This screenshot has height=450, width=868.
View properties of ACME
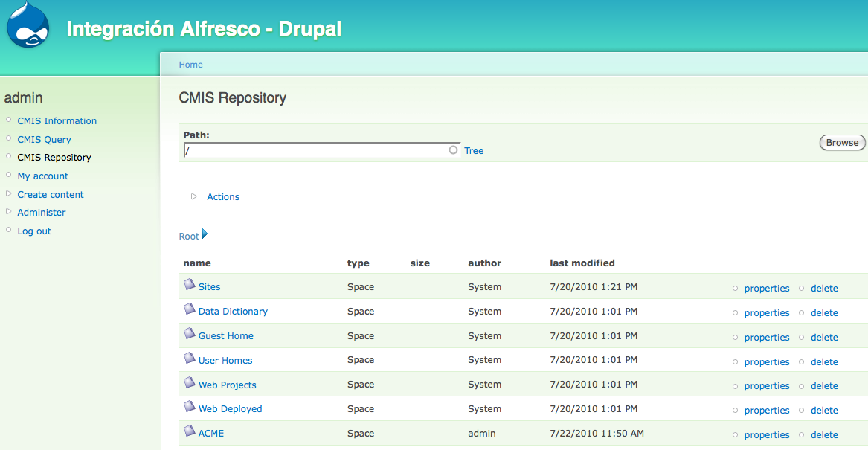pyautogui.click(x=767, y=435)
